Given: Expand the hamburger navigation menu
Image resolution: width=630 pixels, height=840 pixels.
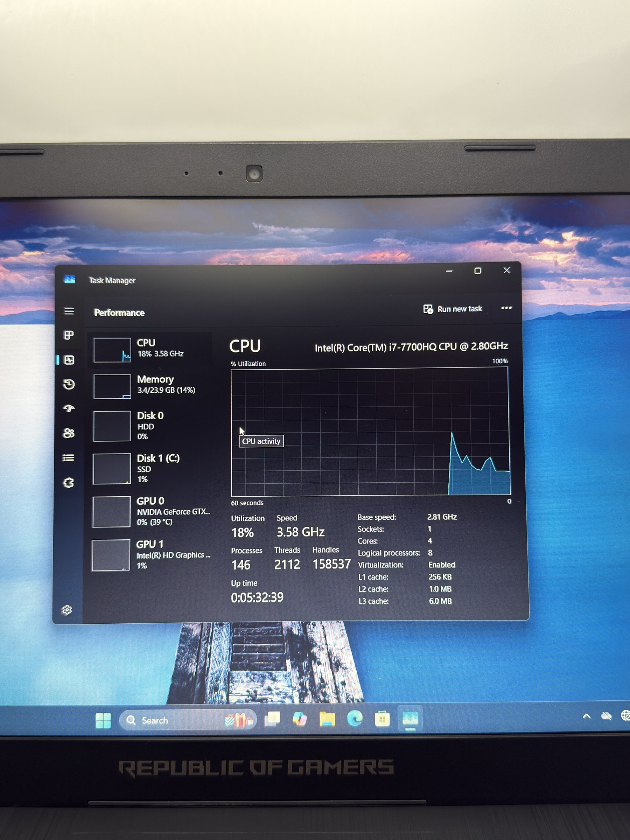Looking at the screenshot, I should [69, 311].
